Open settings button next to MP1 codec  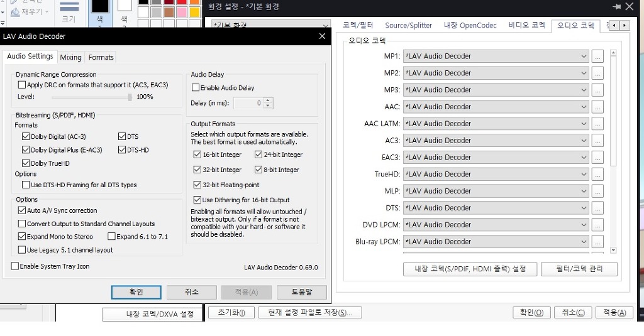(597, 56)
